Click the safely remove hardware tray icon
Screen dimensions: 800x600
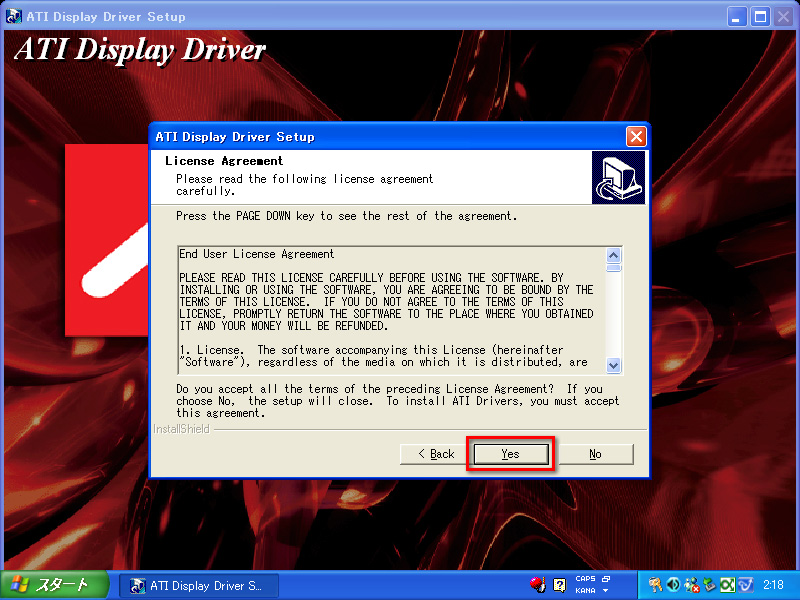710,585
